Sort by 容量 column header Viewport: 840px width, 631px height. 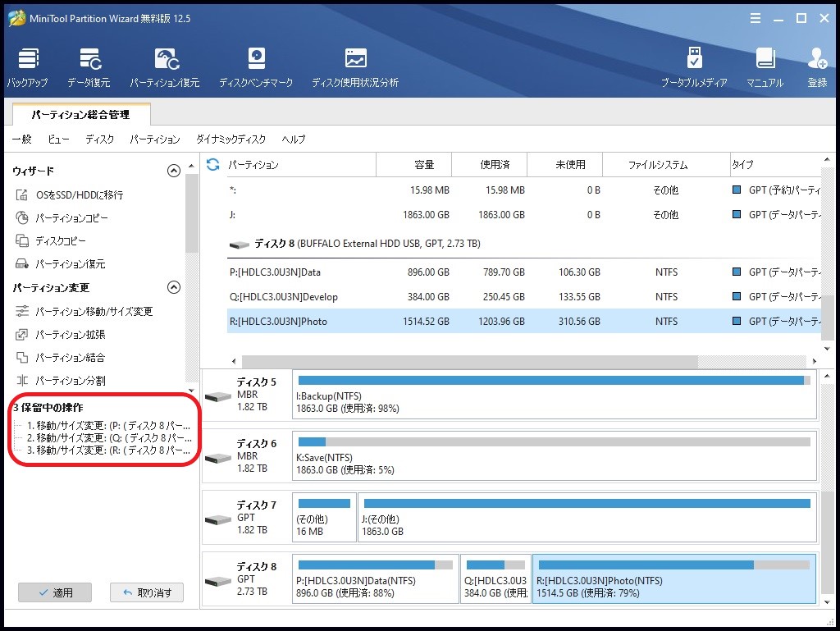[414, 164]
